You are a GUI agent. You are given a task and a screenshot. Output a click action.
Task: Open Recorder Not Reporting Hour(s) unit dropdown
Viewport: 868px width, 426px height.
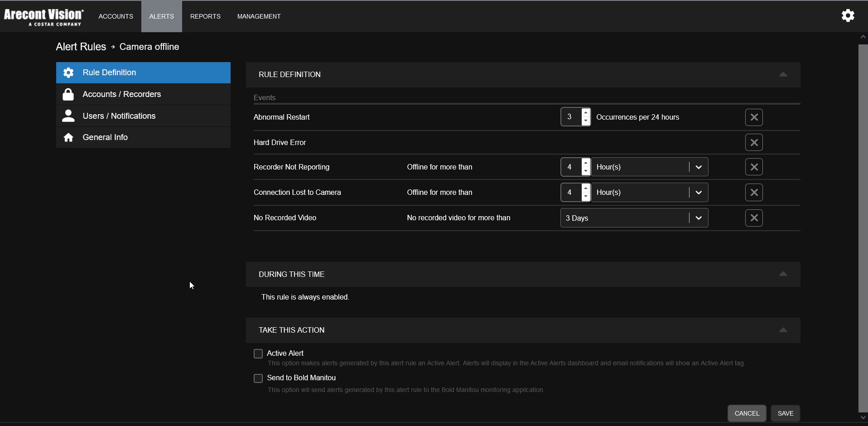point(650,167)
